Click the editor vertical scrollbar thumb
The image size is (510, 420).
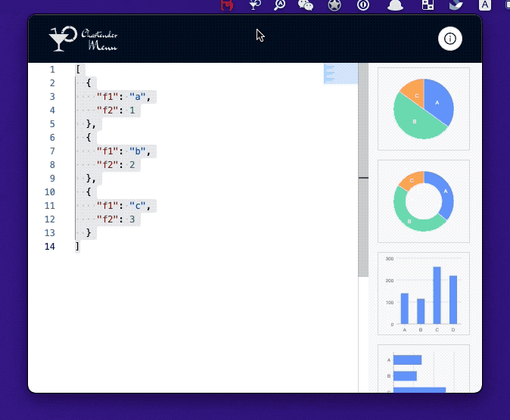click(x=363, y=170)
